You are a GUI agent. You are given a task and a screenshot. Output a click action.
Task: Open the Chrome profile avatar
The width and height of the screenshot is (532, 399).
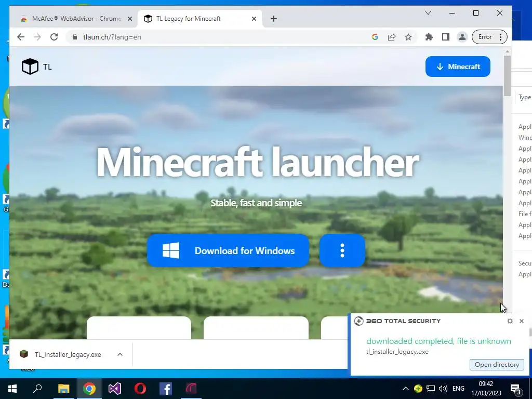pos(462,37)
